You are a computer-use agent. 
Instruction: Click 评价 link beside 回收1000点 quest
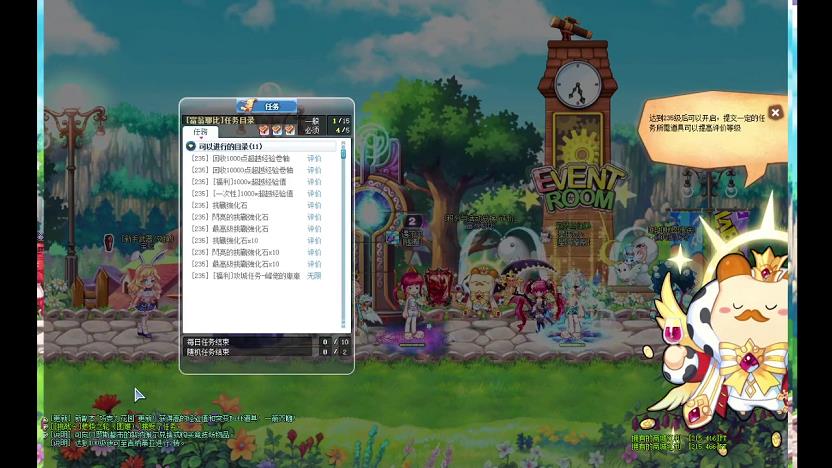(x=314, y=159)
